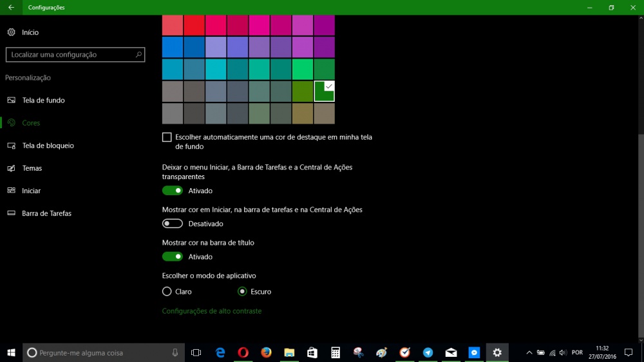Click the Barra de Tarefas sidebar icon
The height and width of the screenshot is (362, 644).
click(x=11, y=213)
